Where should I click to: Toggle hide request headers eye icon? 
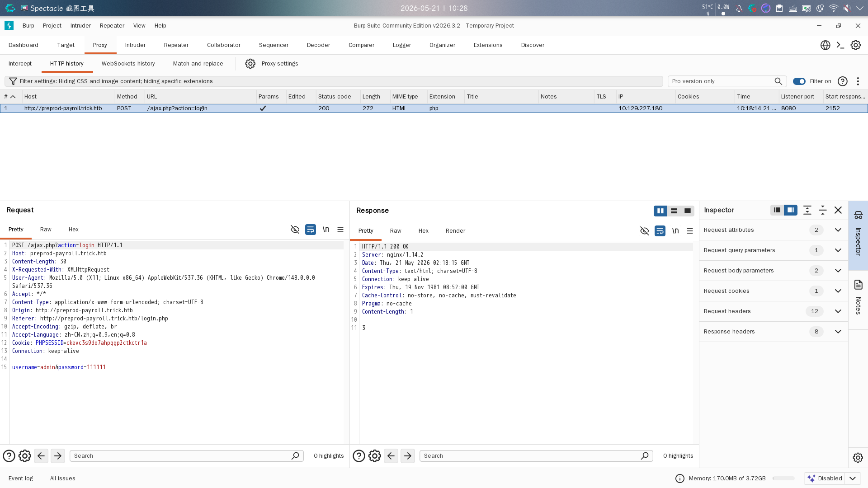[295, 230]
